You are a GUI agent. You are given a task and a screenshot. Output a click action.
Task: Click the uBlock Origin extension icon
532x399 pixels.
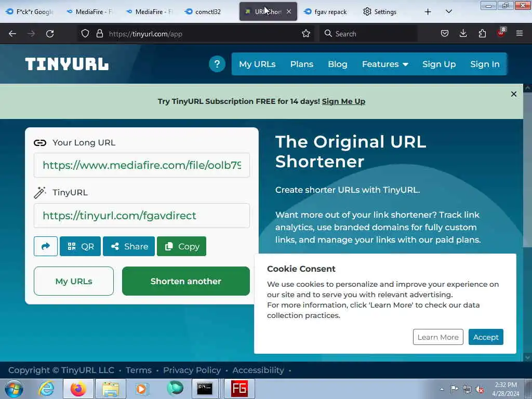click(501, 33)
